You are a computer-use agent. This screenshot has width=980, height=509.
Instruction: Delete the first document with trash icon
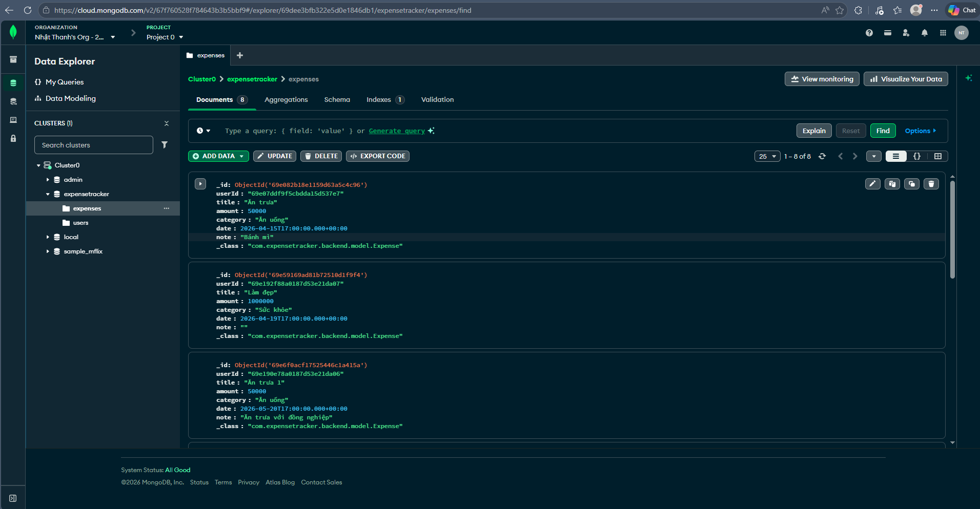(931, 184)
